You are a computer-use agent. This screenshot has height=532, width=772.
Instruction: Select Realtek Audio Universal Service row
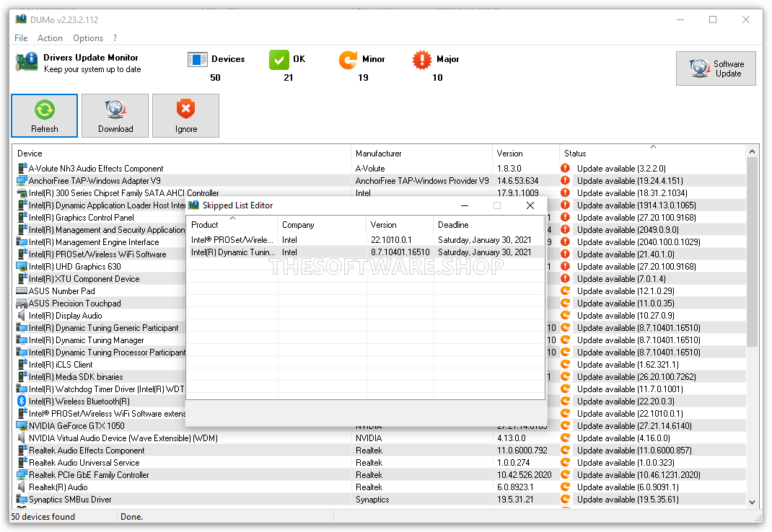point(379,463)
